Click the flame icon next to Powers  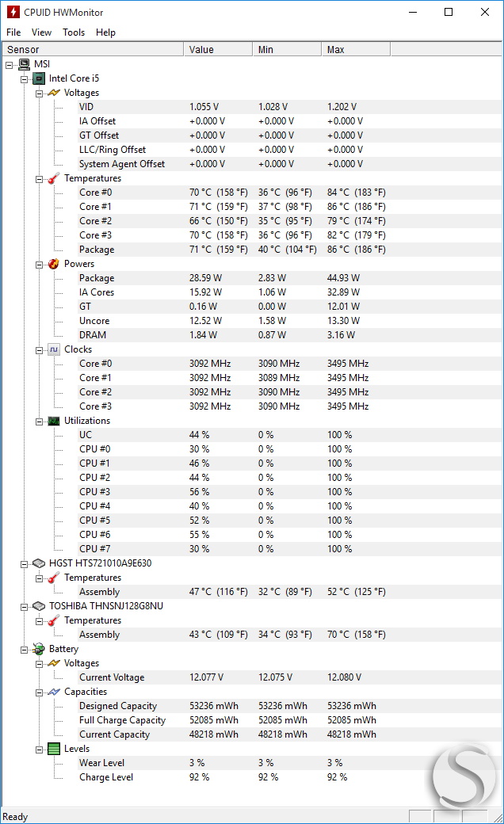click(54, 264)
